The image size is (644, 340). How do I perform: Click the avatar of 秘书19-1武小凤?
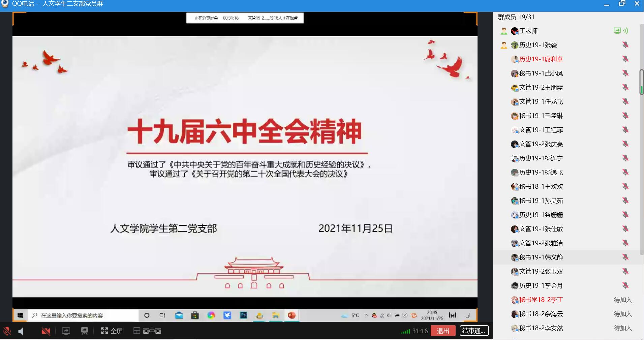click(x=515, y=73)
